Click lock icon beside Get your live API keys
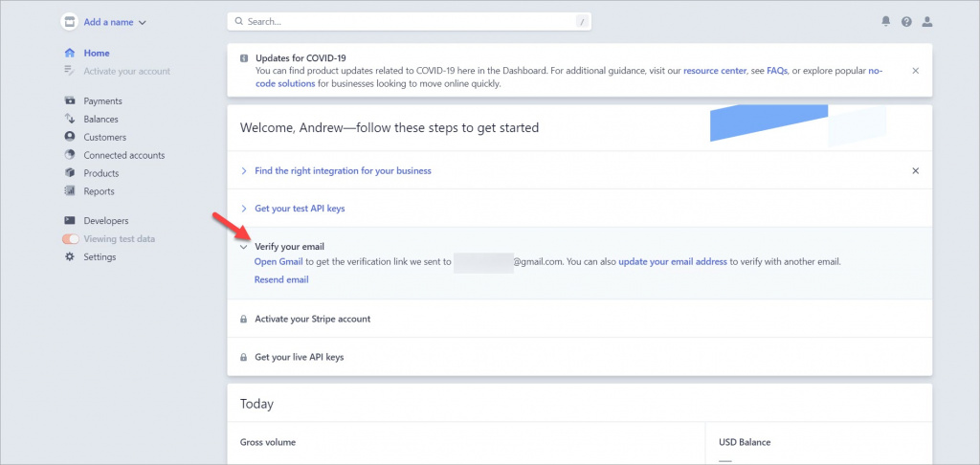The height and width of the screenshot is (465, 980). [x=244, y=358]
